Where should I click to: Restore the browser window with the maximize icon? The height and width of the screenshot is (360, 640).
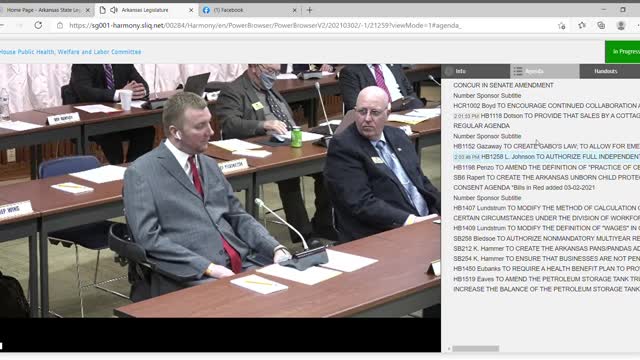pyautogui.click(x=623, y=9)
